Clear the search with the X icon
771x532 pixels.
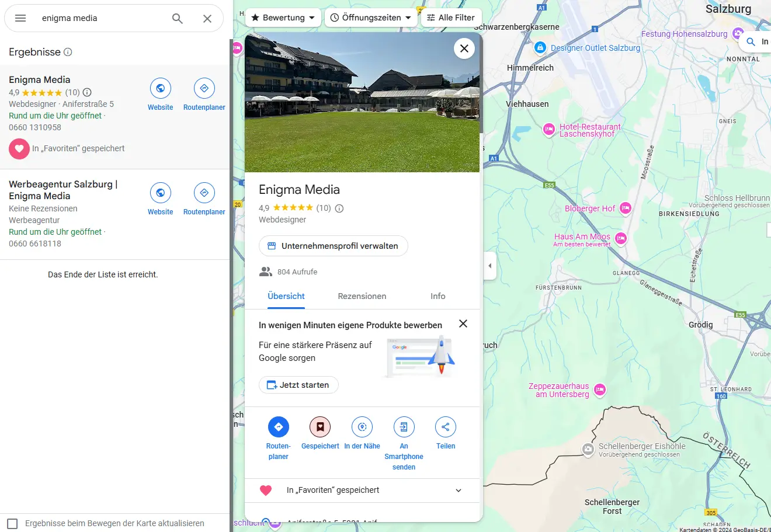207,19
